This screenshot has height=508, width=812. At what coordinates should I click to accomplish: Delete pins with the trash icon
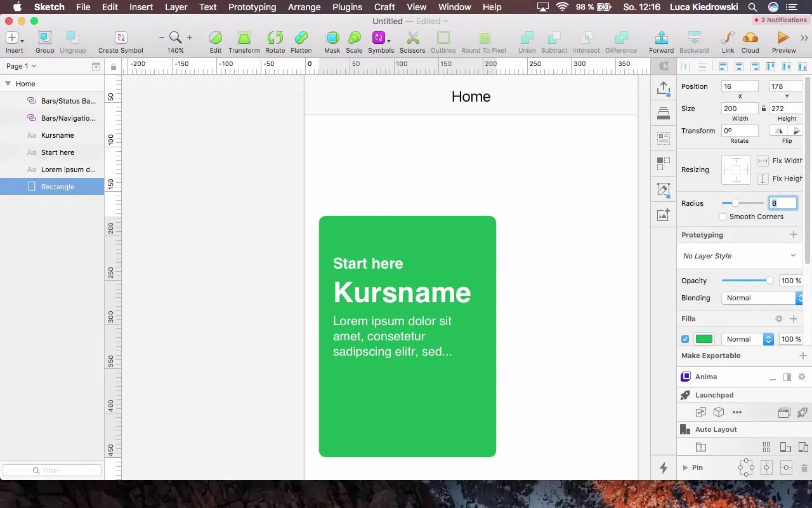[x=804, y=468]
